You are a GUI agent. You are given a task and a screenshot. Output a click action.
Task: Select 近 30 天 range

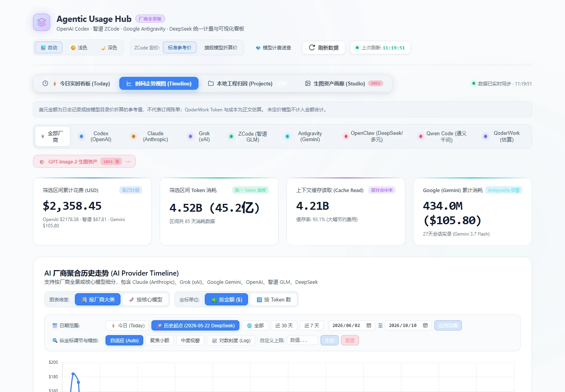(284, 325)
